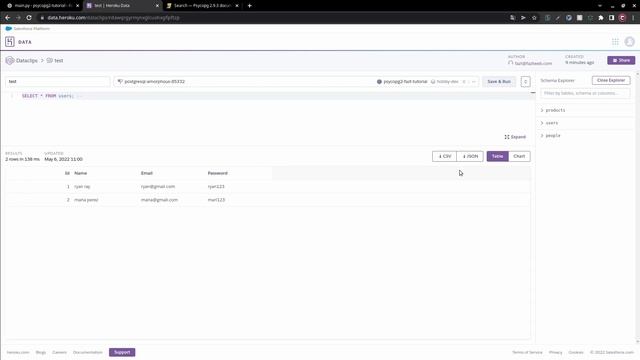
Task: Click the browser address bar URL
Action: pos(113,18)
